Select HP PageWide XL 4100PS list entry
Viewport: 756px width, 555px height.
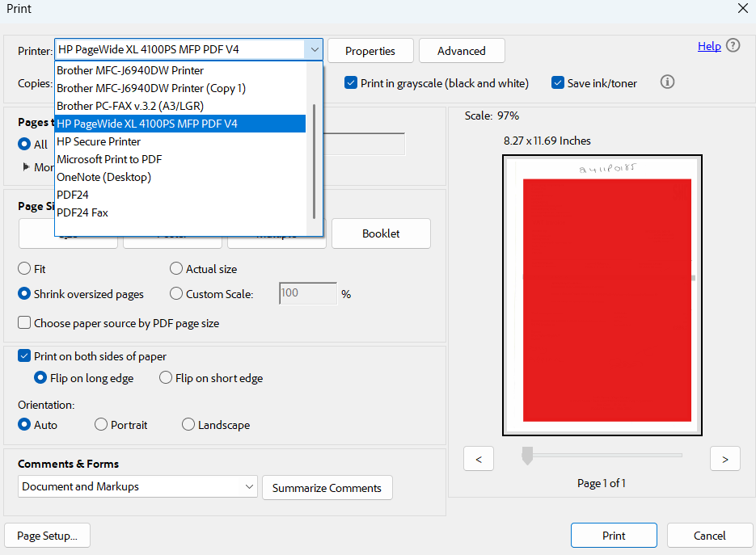click(x=180, y=124)
